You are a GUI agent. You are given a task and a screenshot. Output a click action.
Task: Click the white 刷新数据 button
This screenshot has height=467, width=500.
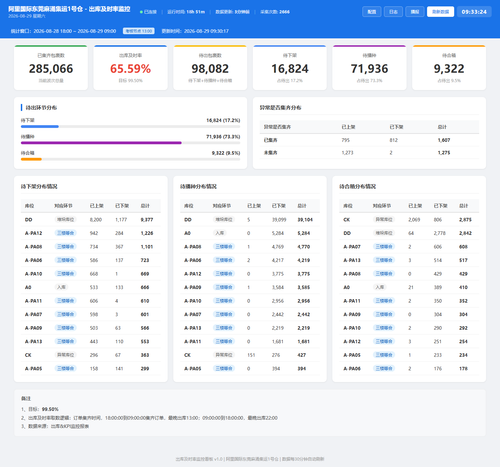[x=440, y=12]
